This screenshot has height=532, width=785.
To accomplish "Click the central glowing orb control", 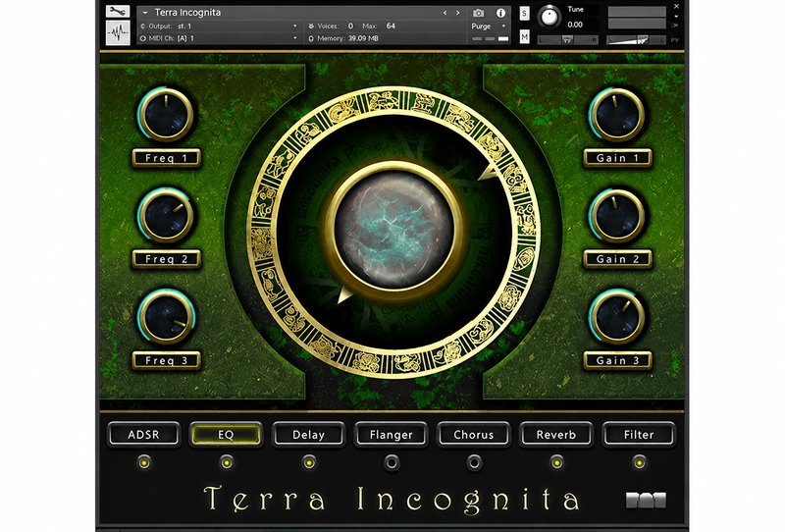I will tap(394, 231).
